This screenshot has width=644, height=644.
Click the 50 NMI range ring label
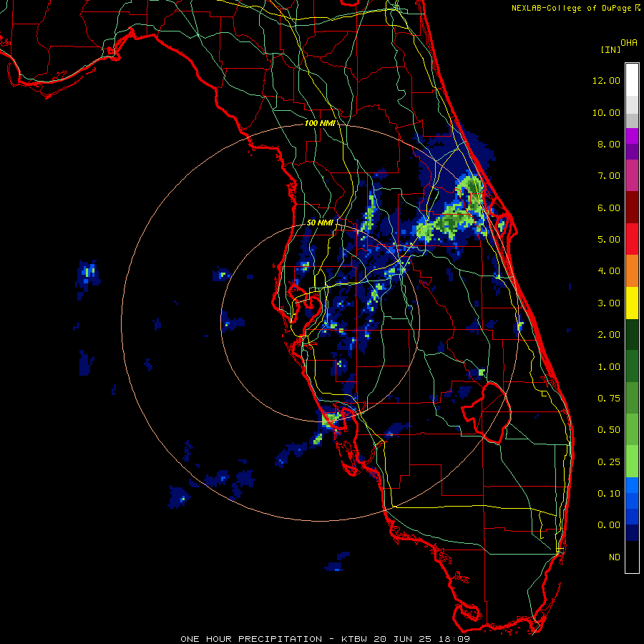coord(320,223)
